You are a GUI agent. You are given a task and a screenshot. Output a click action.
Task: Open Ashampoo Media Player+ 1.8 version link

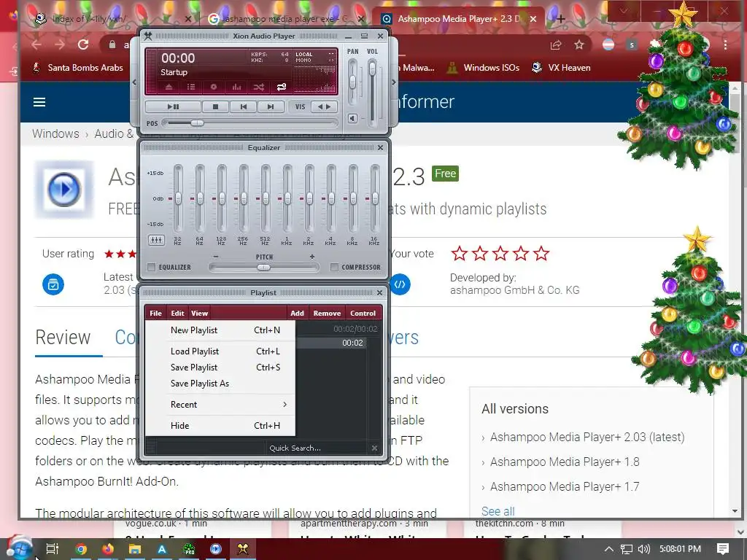pos(565,462)
